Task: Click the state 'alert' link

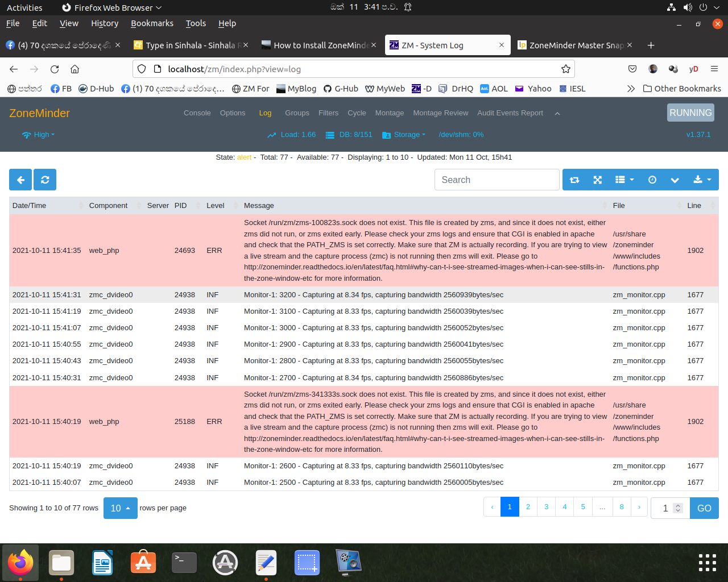Action: point(244,157)
